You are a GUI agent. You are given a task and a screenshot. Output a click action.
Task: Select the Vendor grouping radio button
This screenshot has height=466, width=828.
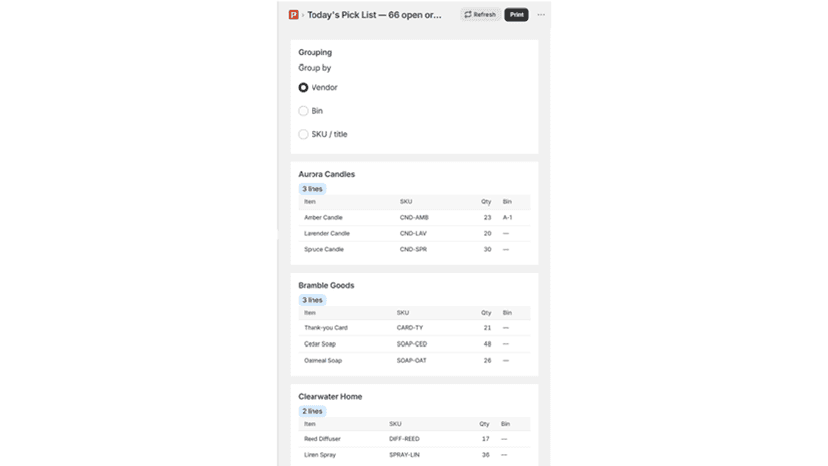click(303, 88)
